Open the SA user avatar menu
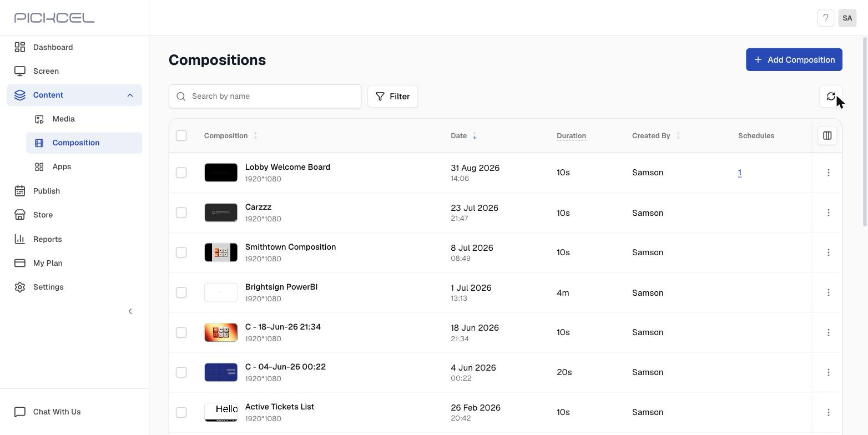 click(847, 18)
